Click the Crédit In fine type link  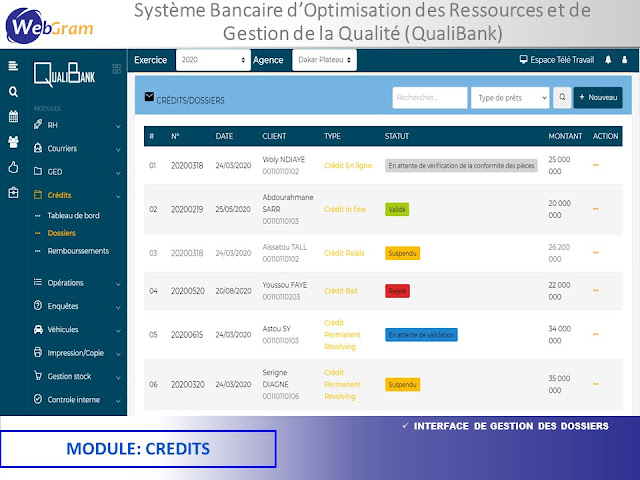click(x=345, y=209)
